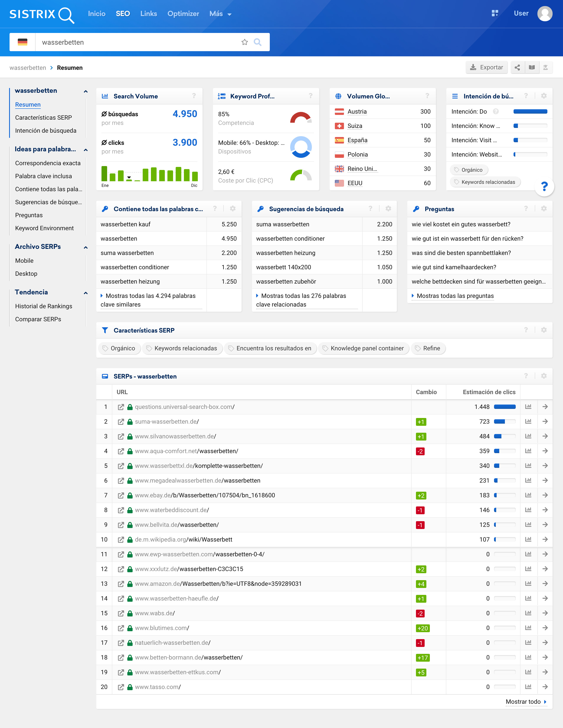Toggle the Knowledge panel container tag
This screenshot has height=728, width=563.
363,348
